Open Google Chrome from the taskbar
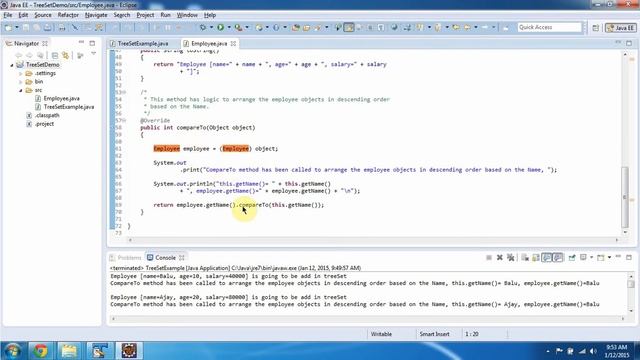640x360 pixels. point(40,351)
